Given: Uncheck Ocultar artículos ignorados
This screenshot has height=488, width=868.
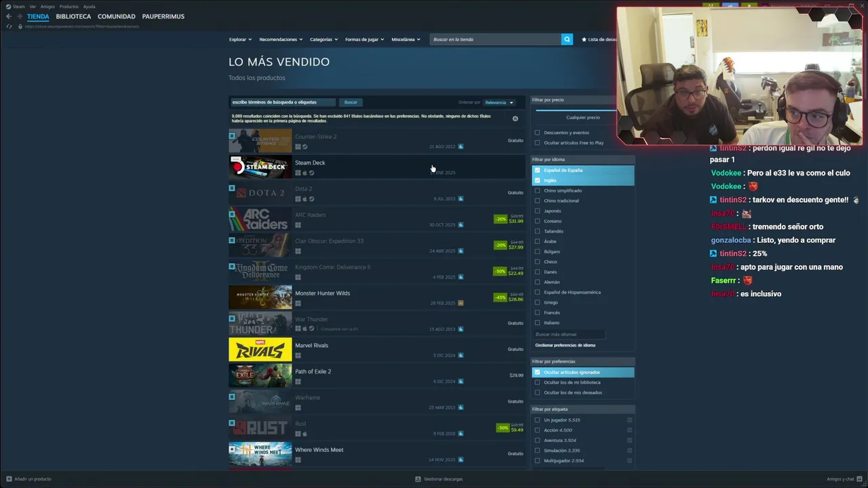Looking at the screenshot, I should [x=538, y=372].
